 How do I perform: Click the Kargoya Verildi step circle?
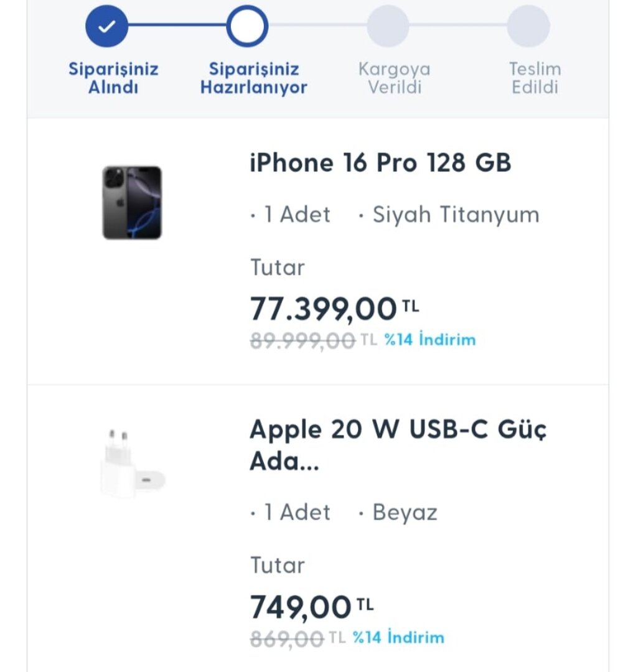point(388,26)
